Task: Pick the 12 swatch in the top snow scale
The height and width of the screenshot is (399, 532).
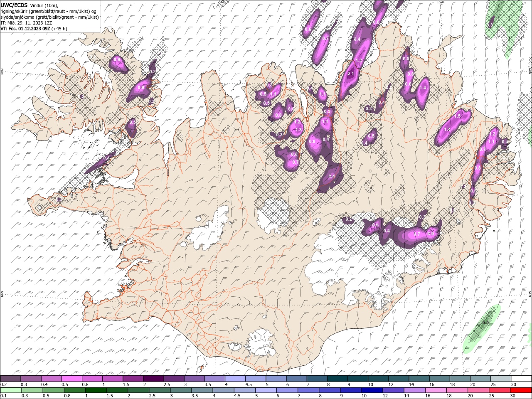Action: (x=399, y=378)
